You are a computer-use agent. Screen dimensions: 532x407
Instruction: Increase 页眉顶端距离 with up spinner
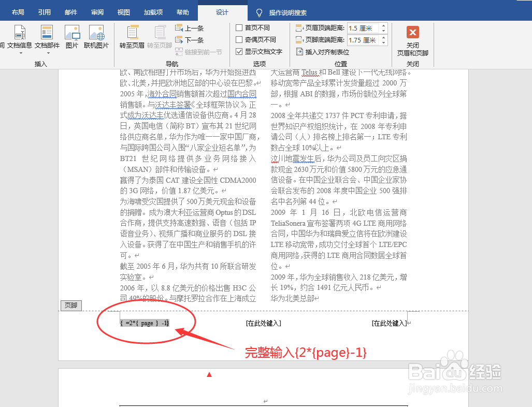383,25
